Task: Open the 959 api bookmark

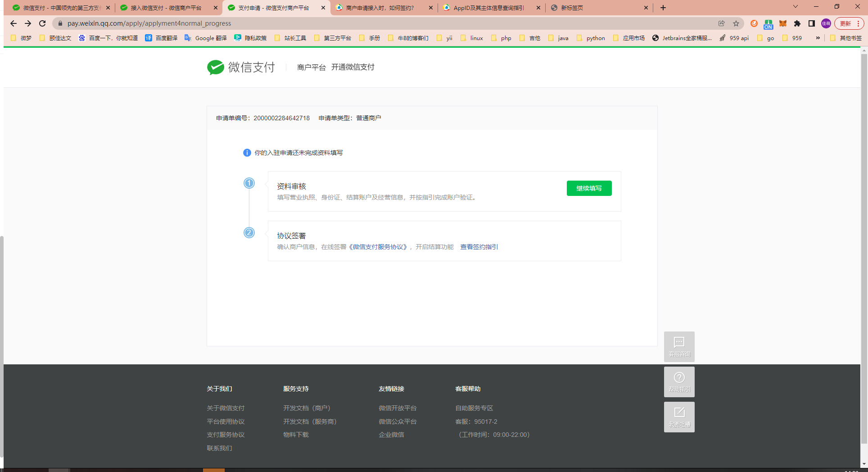Action: point(734,38)
